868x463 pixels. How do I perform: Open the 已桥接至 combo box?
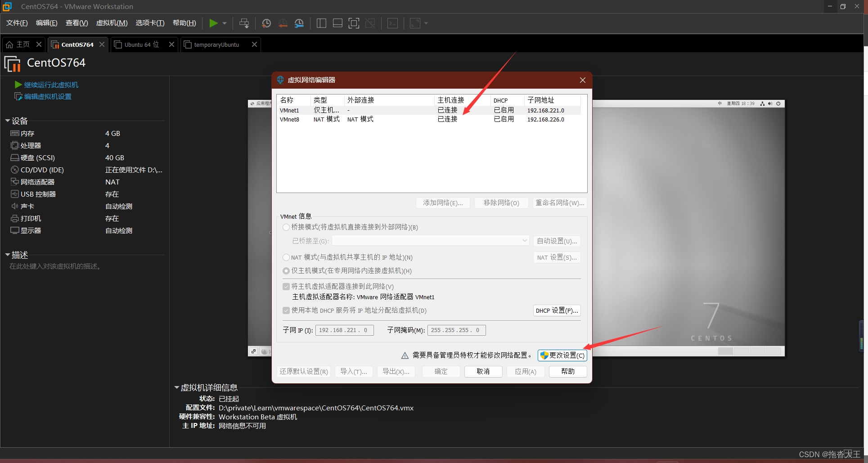click(431, 241)
